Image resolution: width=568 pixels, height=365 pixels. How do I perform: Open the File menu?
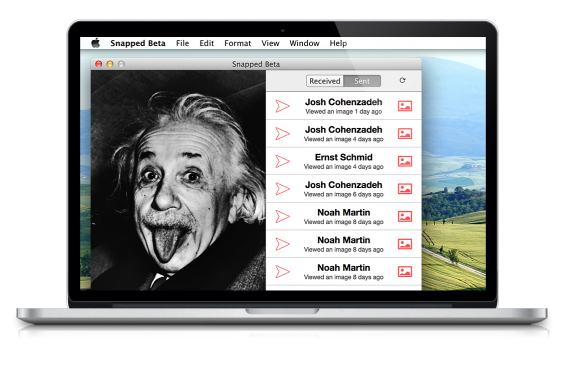183,43
